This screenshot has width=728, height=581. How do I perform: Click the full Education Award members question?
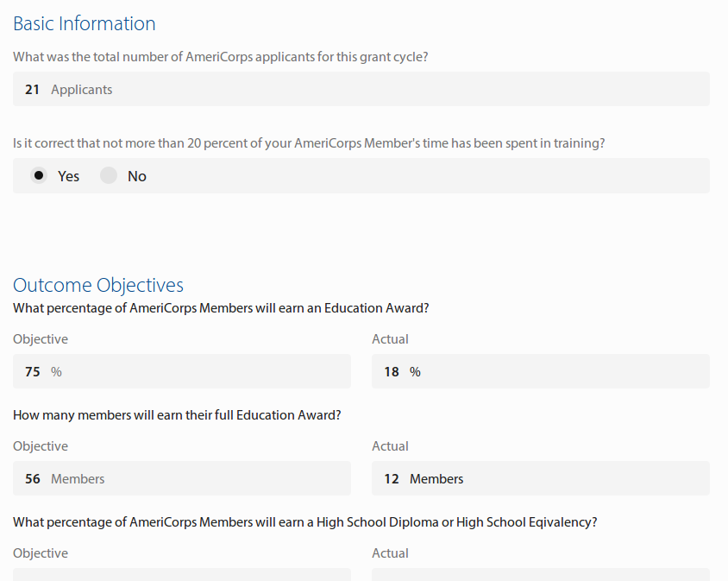pos(177,415)
